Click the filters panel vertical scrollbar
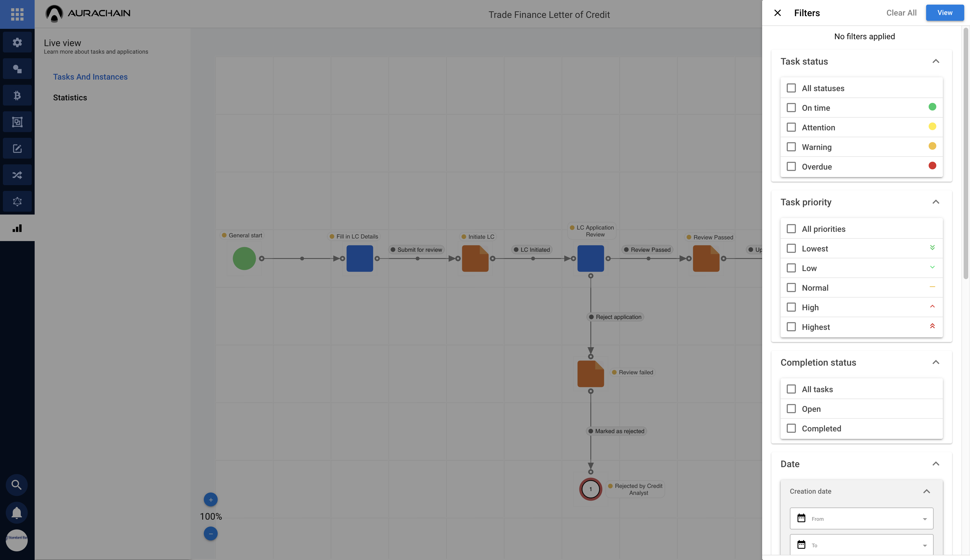Screen dimensions: 970x560 965,154
